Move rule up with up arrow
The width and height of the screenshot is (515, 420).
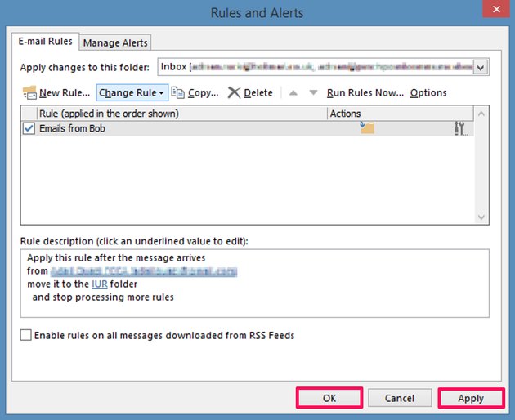(293, 93)
